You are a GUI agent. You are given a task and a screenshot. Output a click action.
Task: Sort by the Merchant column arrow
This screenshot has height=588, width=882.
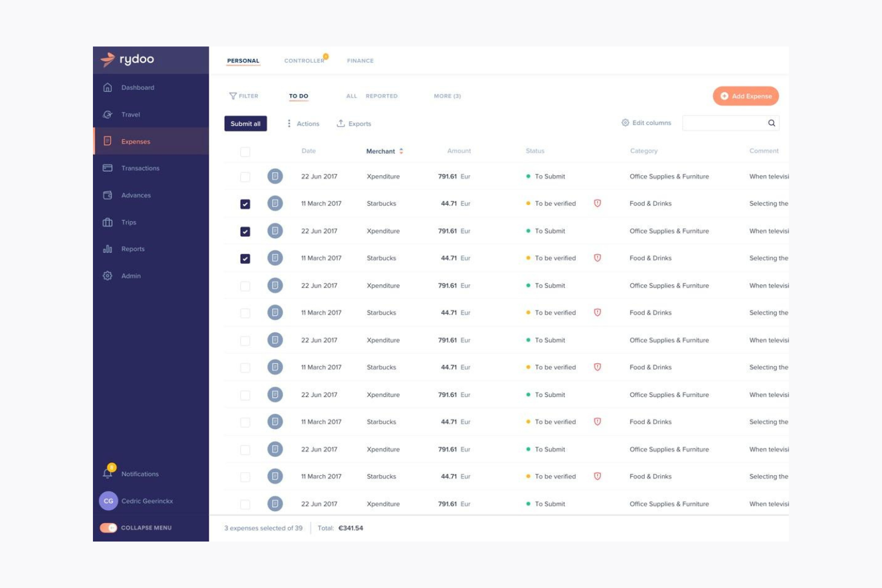click(x=401, y=151)
